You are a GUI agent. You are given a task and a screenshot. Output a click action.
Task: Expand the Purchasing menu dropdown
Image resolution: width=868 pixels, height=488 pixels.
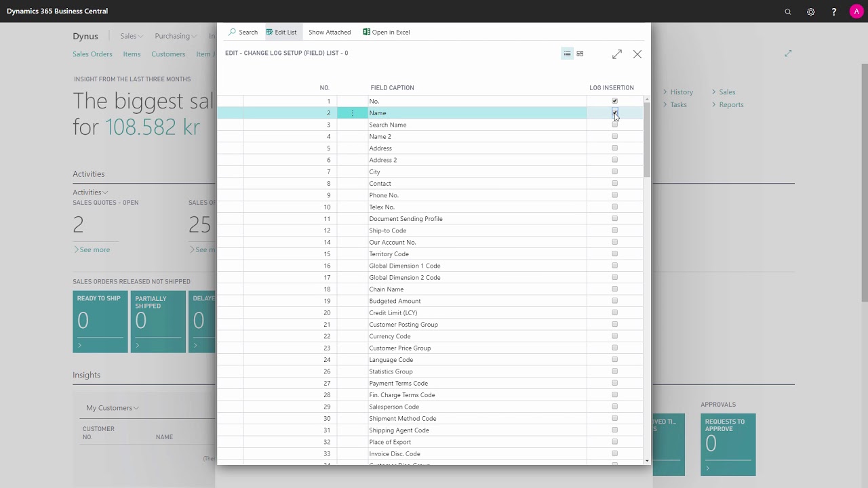[175, 36]
